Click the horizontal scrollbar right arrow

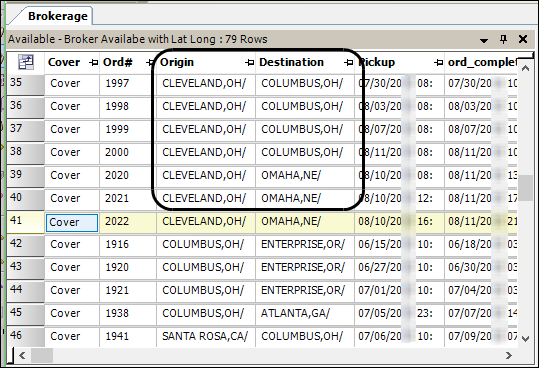508,355
